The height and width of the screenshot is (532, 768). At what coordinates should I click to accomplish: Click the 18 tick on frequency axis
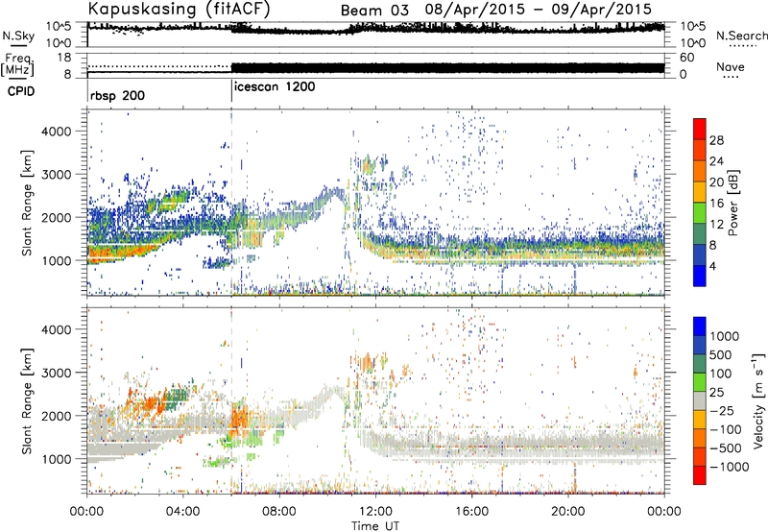click(x=63, y=58)
